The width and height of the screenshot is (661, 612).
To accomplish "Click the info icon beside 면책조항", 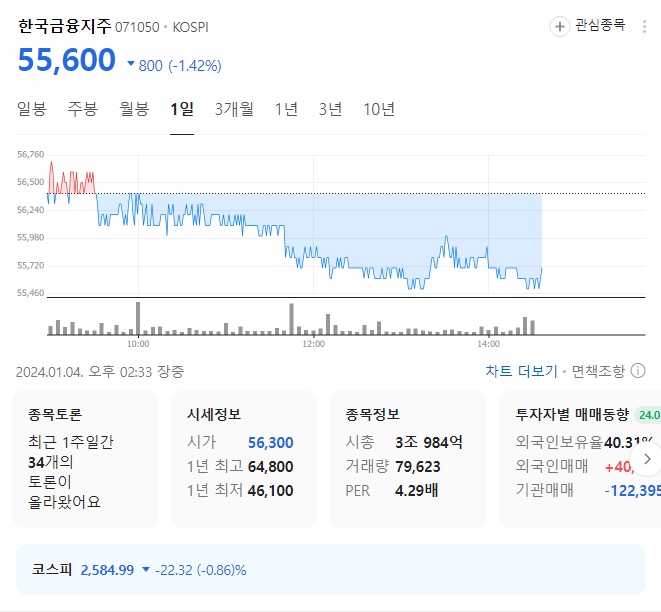I will (638, 371).
